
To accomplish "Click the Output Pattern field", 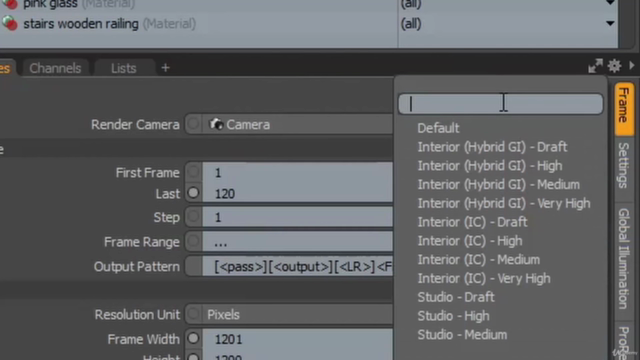I will [x=298, y=267].
